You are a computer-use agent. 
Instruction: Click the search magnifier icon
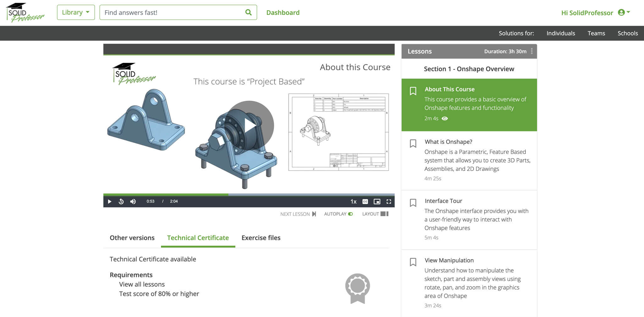(x=248, y=12)
